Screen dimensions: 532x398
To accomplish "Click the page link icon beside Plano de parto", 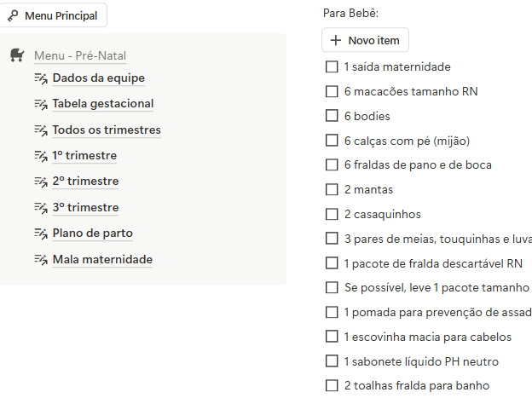I will pyautogui.click(x=41, y=234).
